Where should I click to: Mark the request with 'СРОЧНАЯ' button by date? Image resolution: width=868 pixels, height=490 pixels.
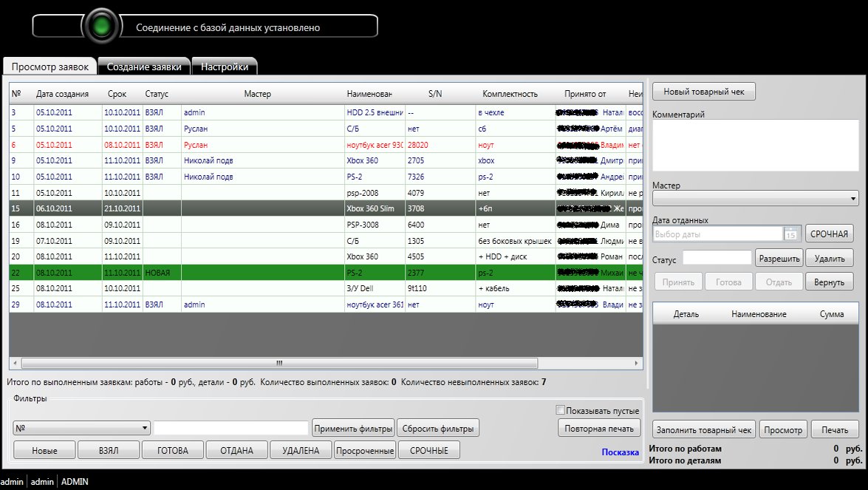829,234
